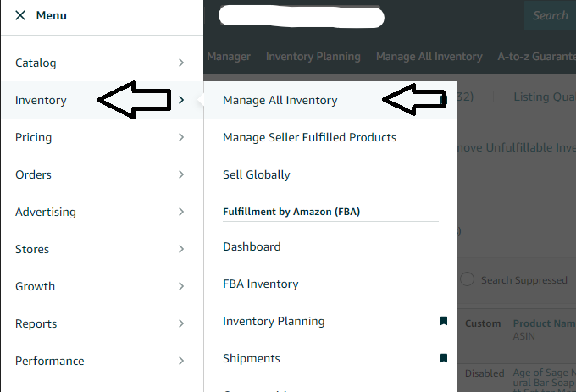Sort by the Product Name column header
Screen dimensions: 576x392
click(x=543, y=323)
